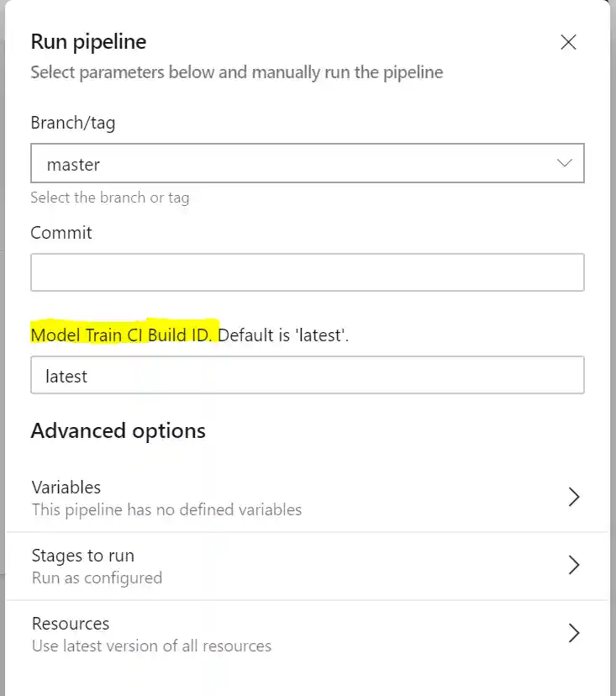The height and width of the screenshot is (696, 616).
Task: Click the 'master' branch combo box text
Action: pyautogui.click(x=74, y=165)
